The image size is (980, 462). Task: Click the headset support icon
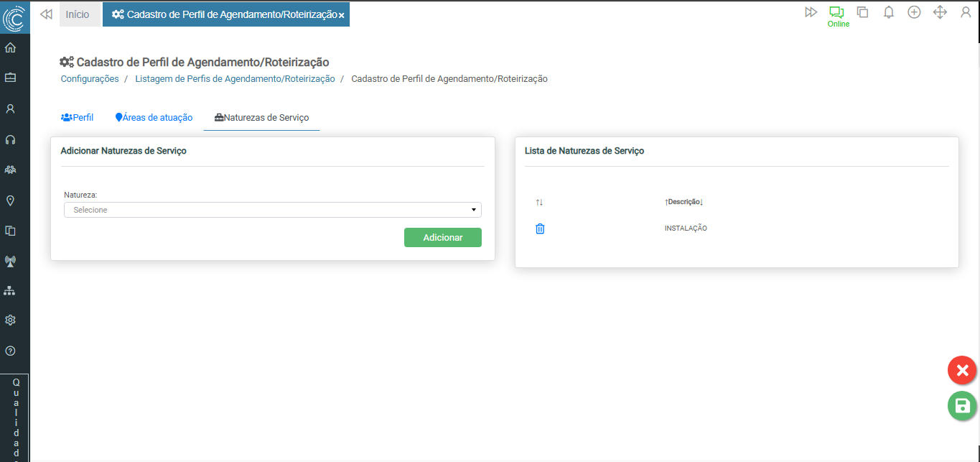point(10,139)
